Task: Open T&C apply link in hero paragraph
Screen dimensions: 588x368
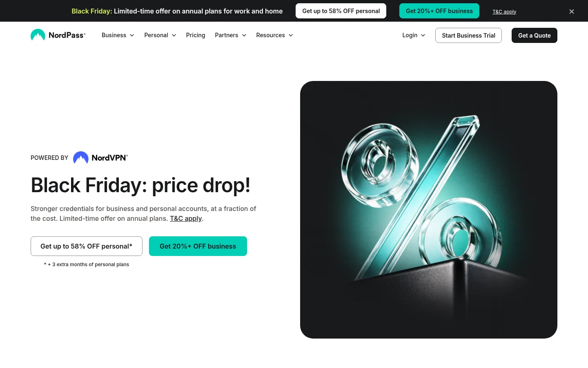Action: (186, 218)
